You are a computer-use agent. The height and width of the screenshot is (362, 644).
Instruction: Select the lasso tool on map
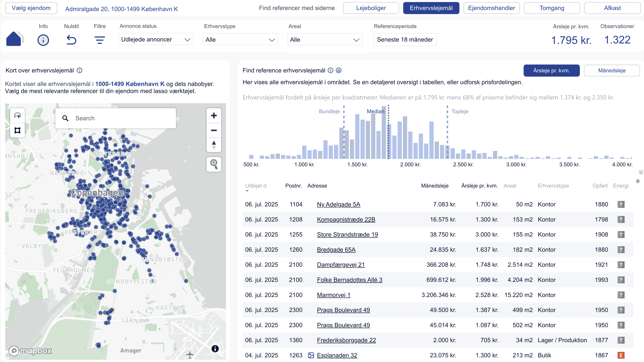(17, 116)
